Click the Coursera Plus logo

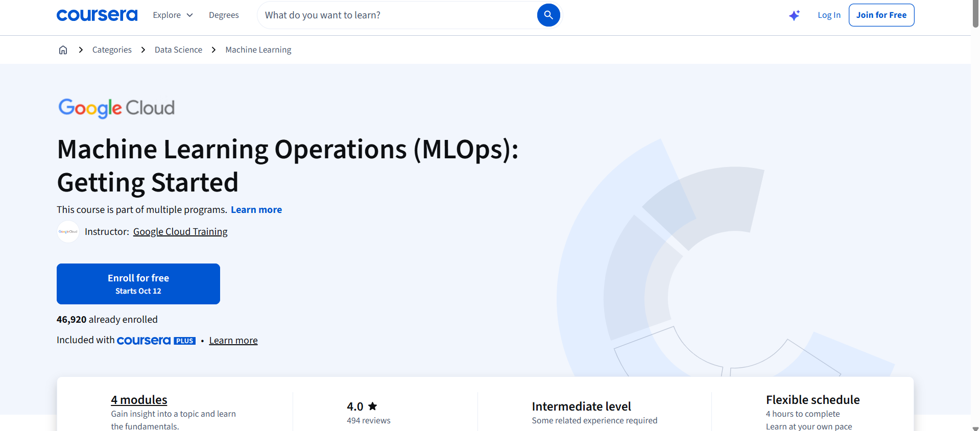click(x=156, y=341)
